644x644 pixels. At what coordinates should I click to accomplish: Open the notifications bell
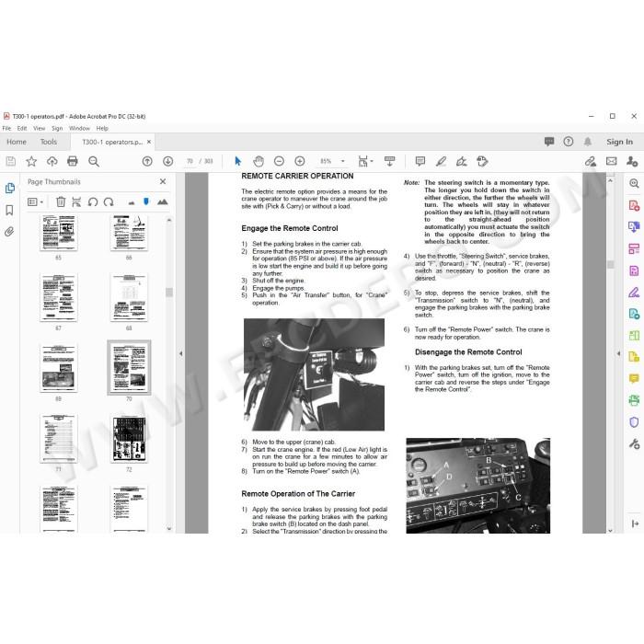point(588,142)
